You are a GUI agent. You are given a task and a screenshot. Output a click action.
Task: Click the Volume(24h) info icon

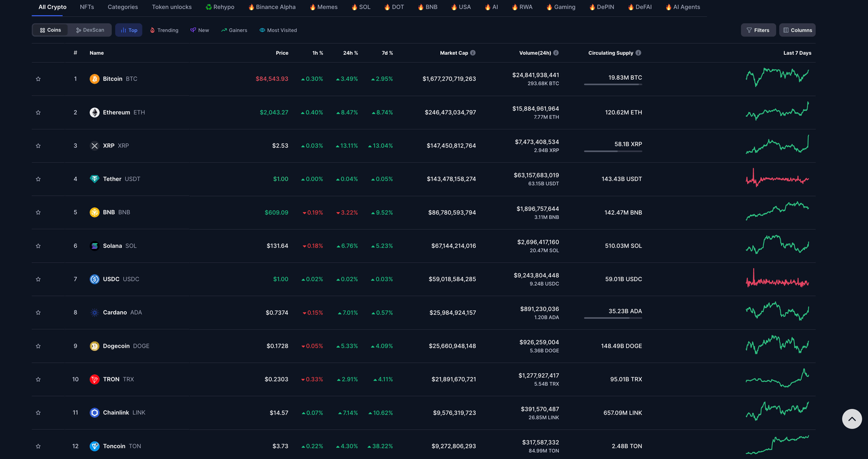[x=555, y=53]
